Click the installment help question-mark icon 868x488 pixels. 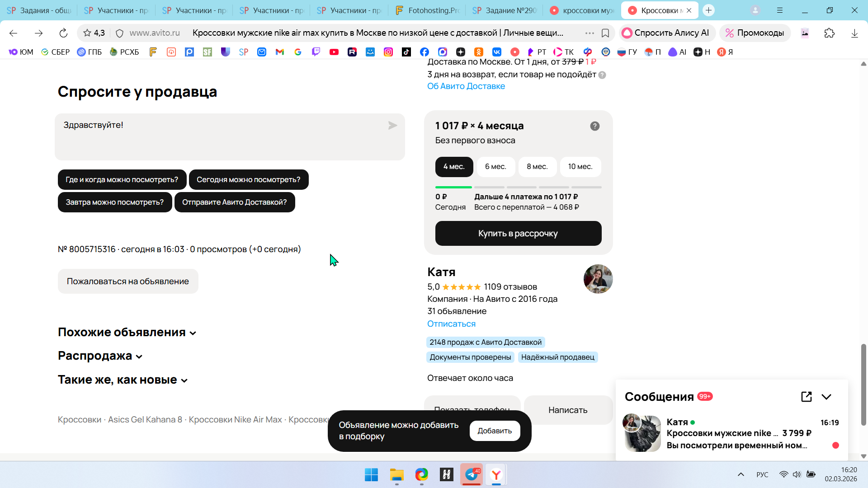(x=594, y=126)
